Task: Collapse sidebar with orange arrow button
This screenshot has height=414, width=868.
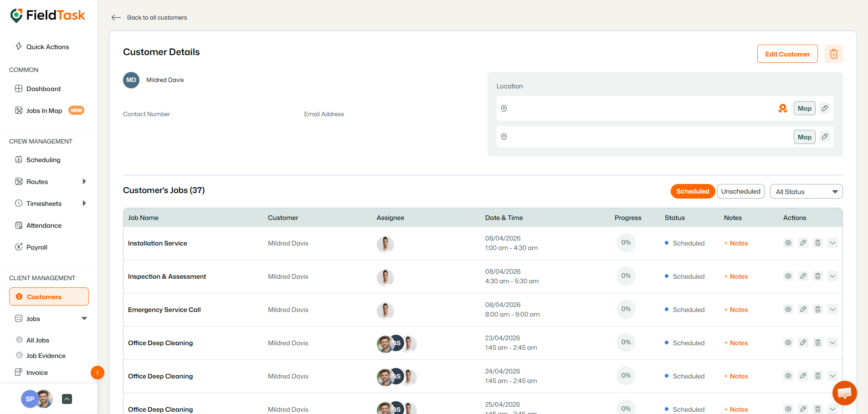Action: (x=98, y=373)
